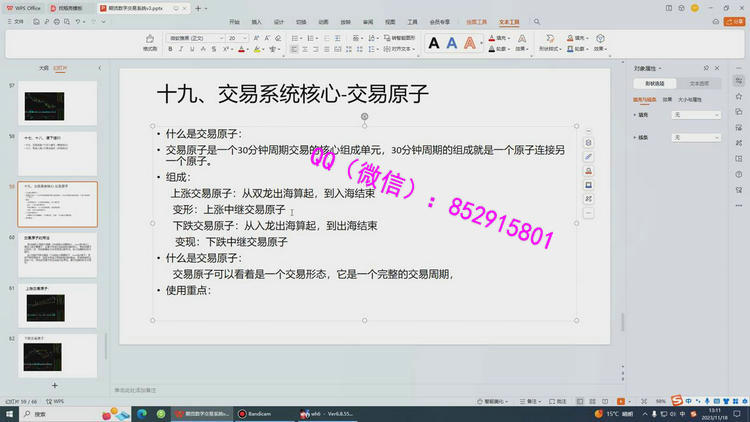Open the Effects sub-tab in properties
Image resolution: width=750 pixels, height=422 pixels.
(667, 100)
